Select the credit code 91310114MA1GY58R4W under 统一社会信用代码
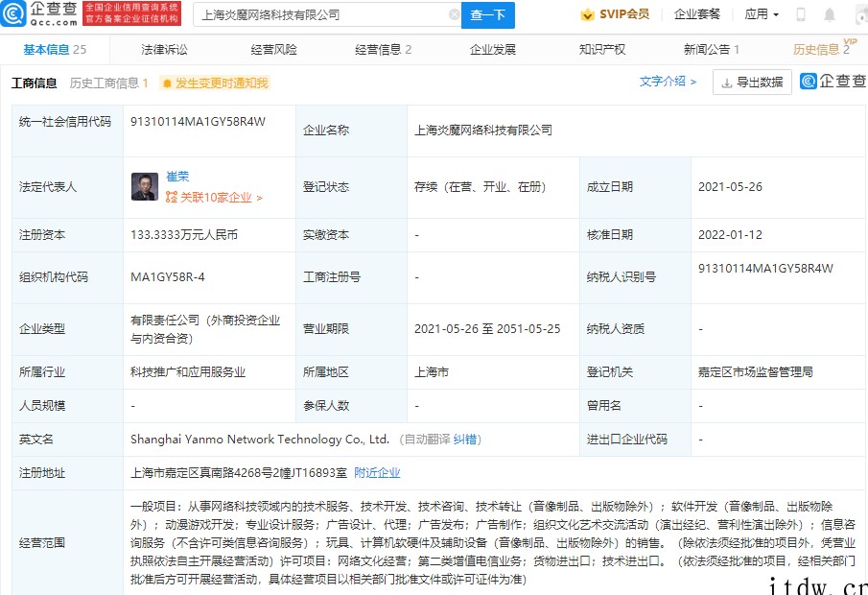Screen dimensions: 868x595 pyautogui.click(x=199, y=121)
